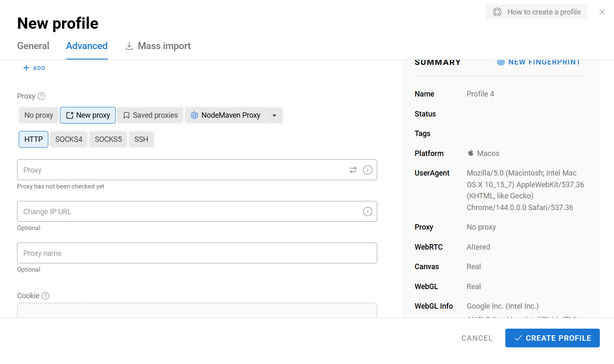The height and width of the screenshot is (364, 614).
Task: Close the New profile dialog
Action: tap(602, 12)
